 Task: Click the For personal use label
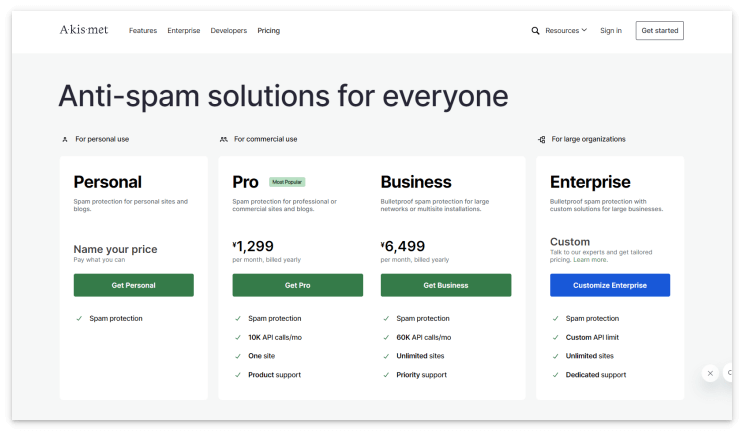102,139
